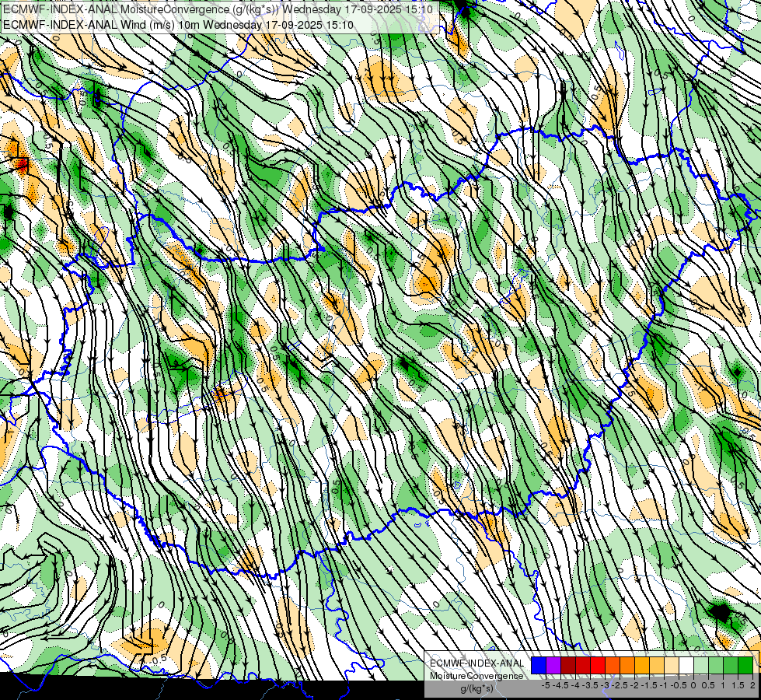Click the '2' legend tick label

(752, 685)
